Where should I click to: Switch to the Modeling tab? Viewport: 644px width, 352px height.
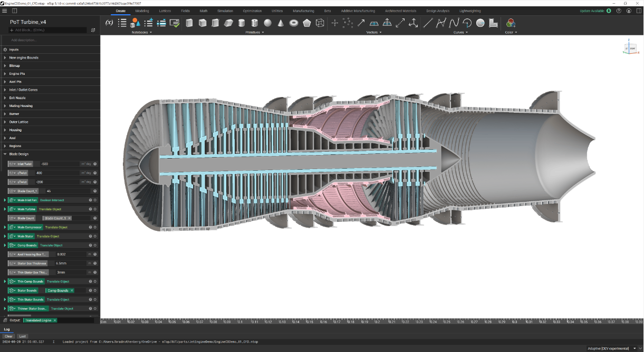point(142,11)
